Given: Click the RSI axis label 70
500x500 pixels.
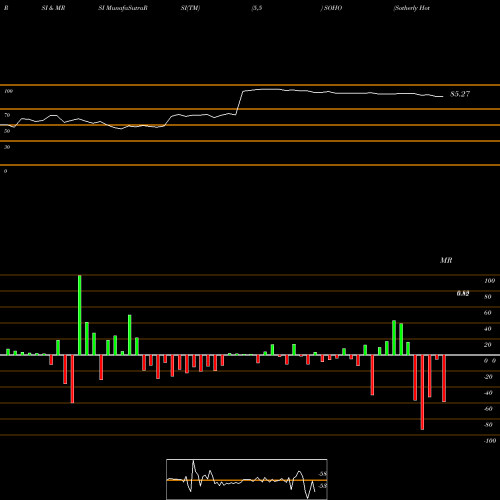Looking at the screenshot, I should (x=7, y=115).
